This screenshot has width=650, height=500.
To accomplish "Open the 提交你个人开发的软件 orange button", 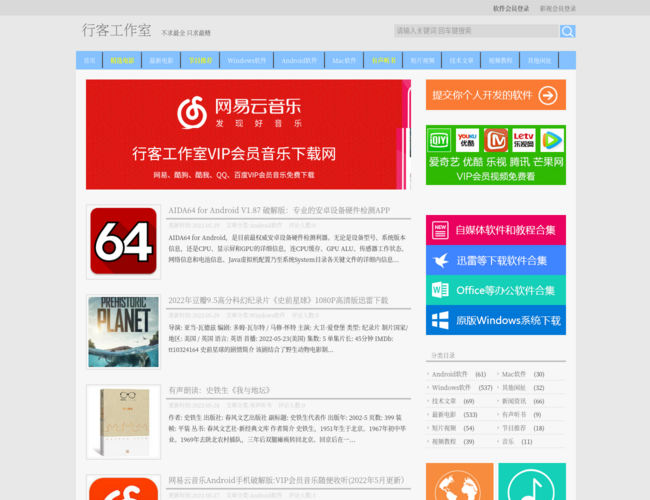I will [x=496, y=95].
